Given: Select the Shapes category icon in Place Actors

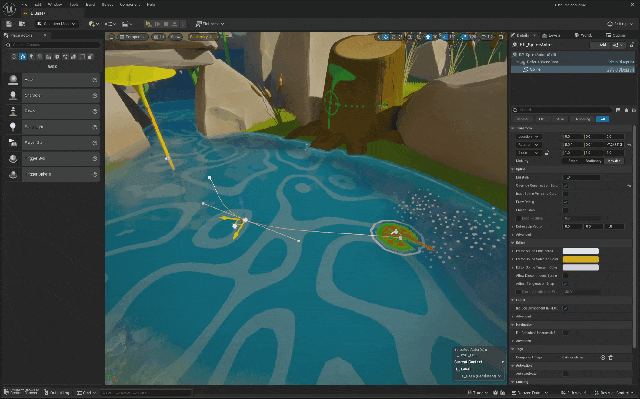Looking at the screenshot, I should click(40, 56).
